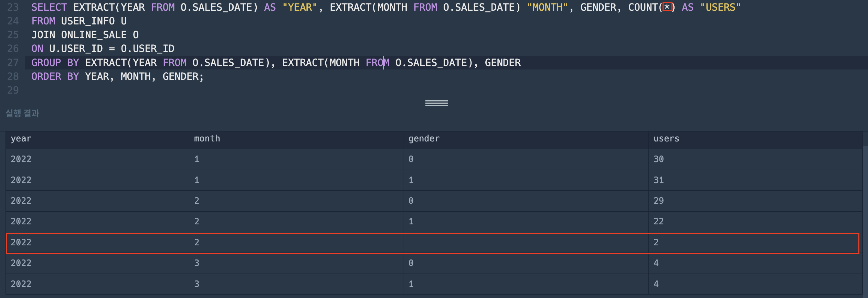Click the results table vertical scrollbar
Viewport: 868px width, 298px height.
pos(865,220)
